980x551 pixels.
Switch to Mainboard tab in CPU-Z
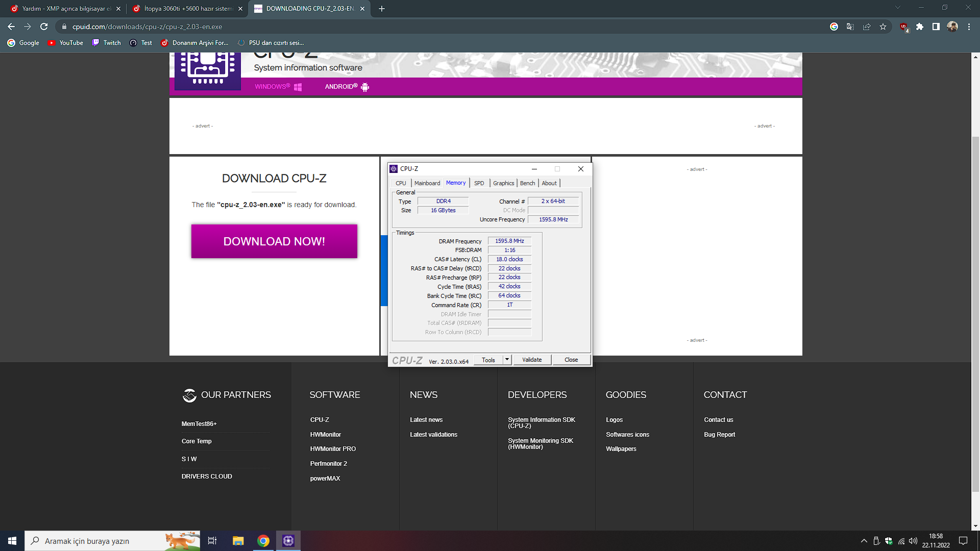pyautogui.click(x=427, y=183)
